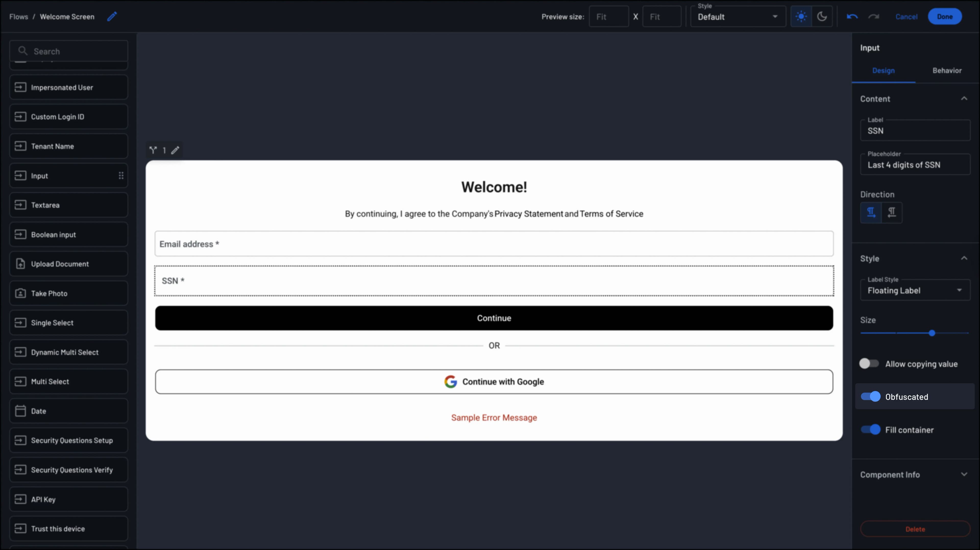Click the pencil icon beside Welcome Screen
980x550 pixels.
pos(112,16)
